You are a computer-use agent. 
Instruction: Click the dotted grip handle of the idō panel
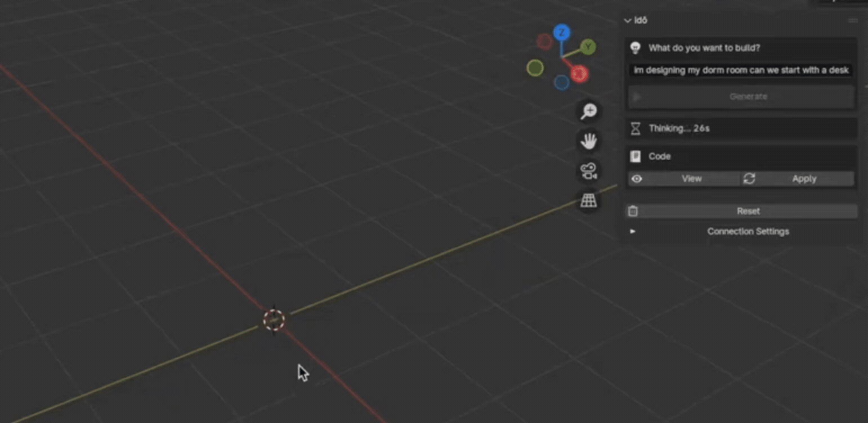tap(852, 20)
